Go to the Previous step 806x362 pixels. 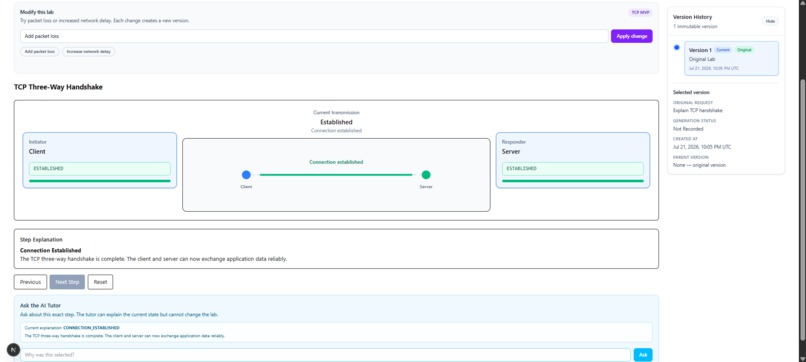click(30, 282)
